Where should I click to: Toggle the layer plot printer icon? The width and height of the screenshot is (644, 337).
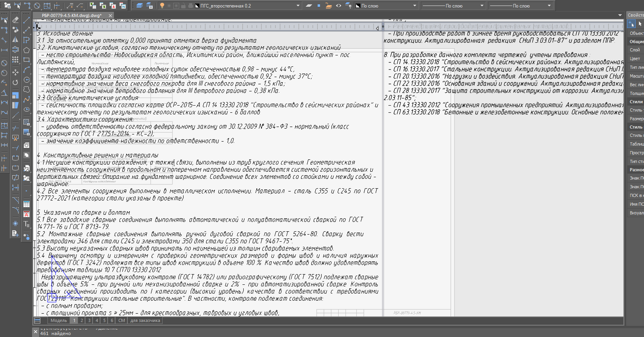[x=191, y=6]
